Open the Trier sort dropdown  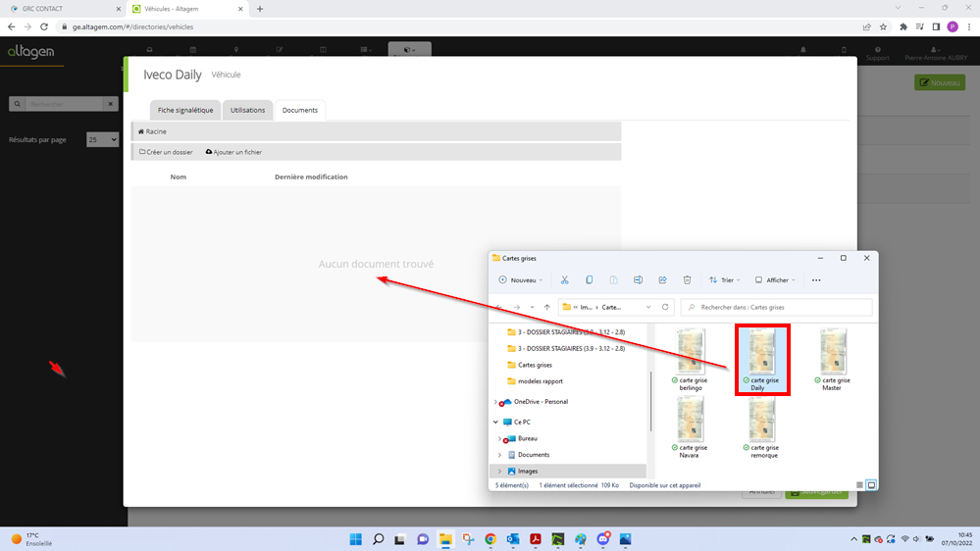[x=724, y=279]
